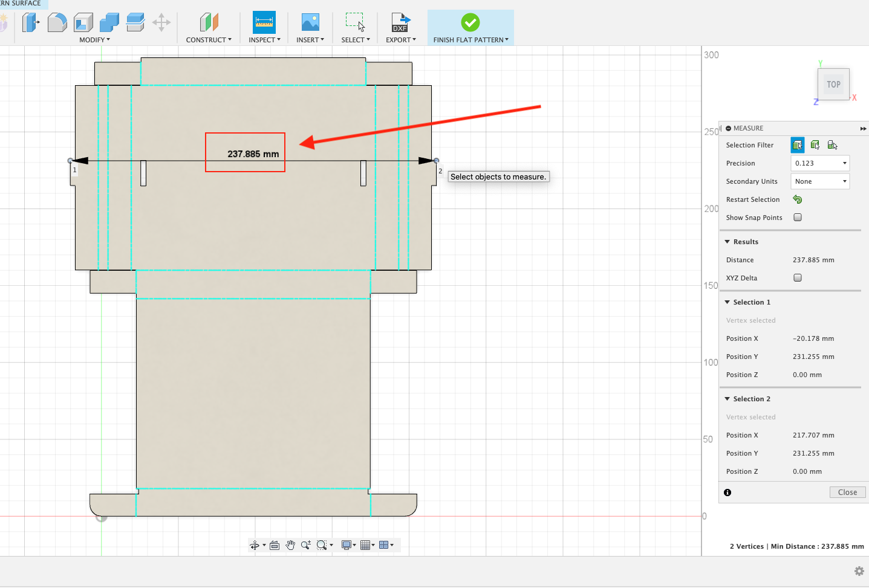This screenshot has height=588, width=869.
Task: Click the Export DXF icon
Action: [x=401, y=22]
